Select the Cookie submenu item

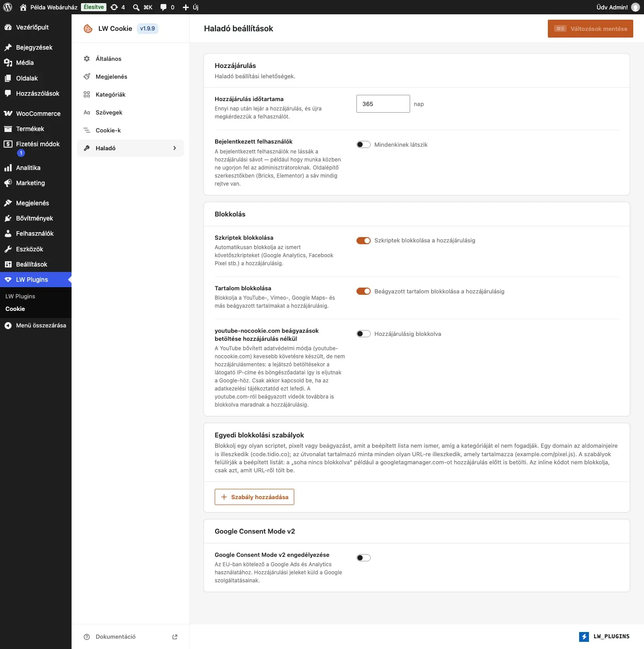point(15,309)
